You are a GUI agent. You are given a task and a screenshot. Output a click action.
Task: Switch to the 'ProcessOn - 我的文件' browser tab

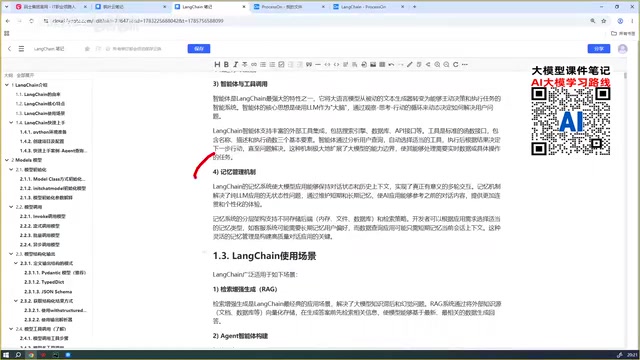coord(289,7)
